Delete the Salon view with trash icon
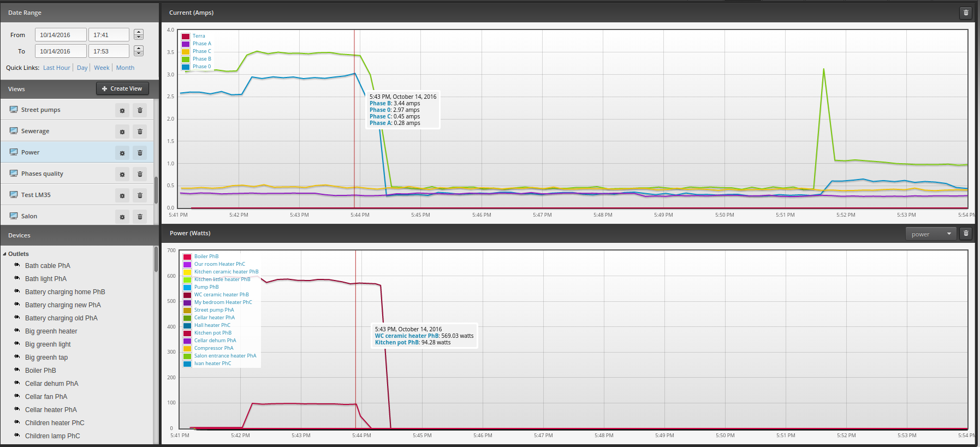The width and height of the screenshot is (980, 447). click(x=140, y=217)
